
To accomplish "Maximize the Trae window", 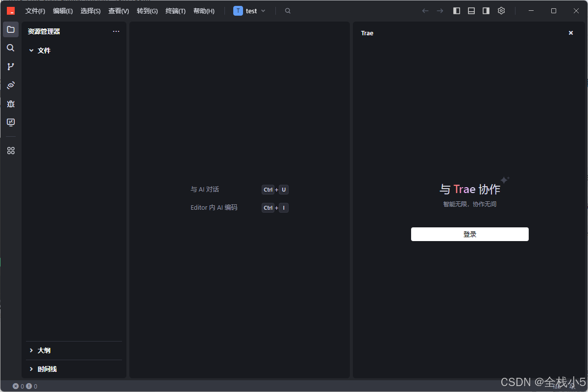I will coord(554,11).
